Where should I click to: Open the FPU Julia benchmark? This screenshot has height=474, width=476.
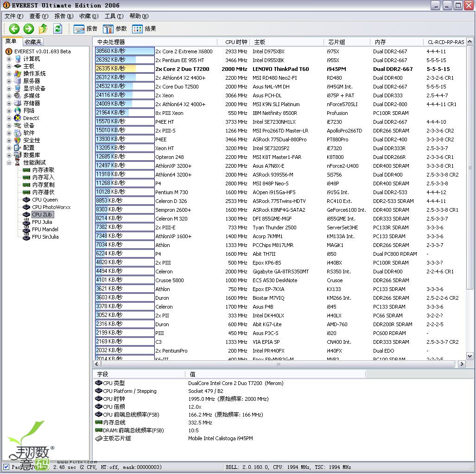pyautogui.click(x=42, y=222)
